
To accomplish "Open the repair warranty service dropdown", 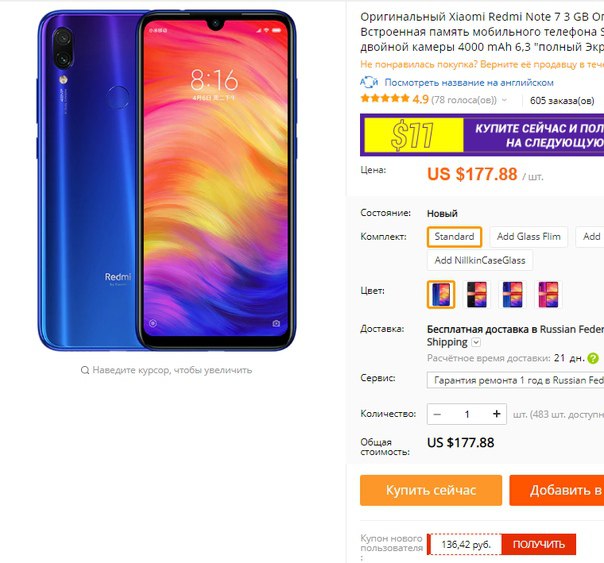I will (x=515, y=380).
